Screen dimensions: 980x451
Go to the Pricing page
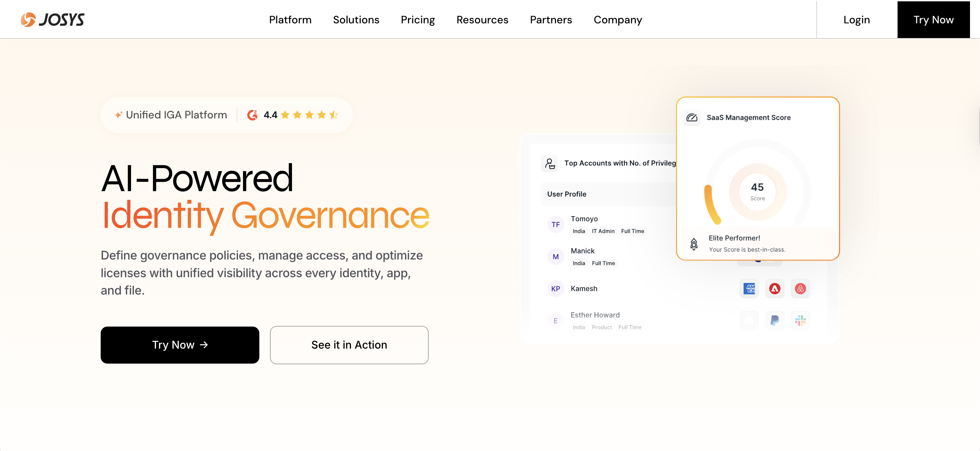pyautogui.click(x=418, y=20)
